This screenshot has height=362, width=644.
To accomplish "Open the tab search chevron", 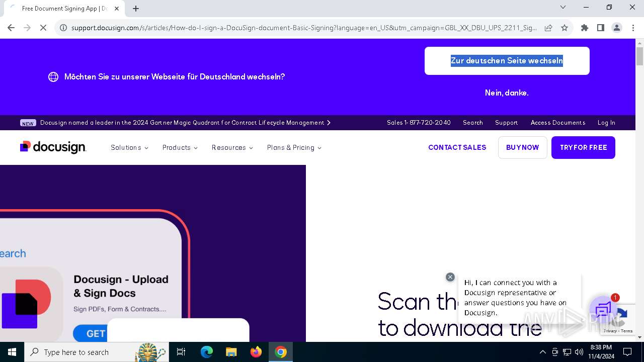I will coord(563,7).
